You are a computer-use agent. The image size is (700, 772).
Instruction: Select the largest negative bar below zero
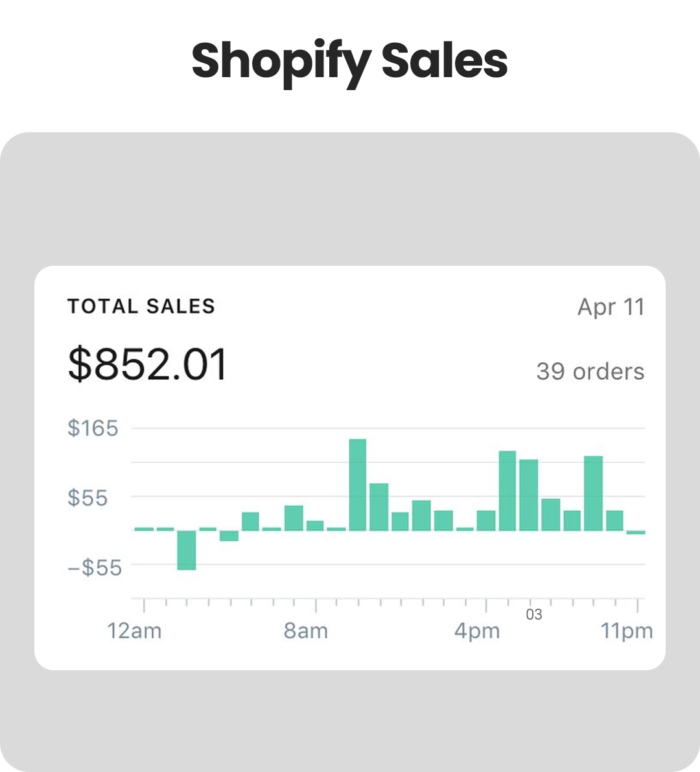[x=187, y=550]
